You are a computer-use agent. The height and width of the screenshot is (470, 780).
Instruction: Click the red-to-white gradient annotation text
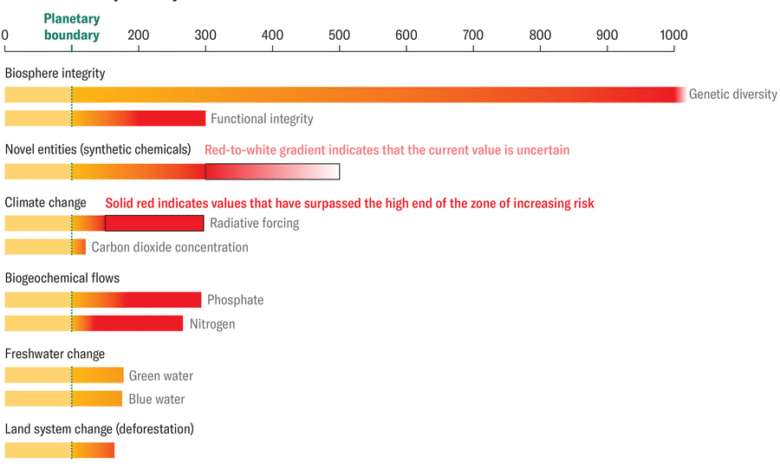[x=387, y=150]
